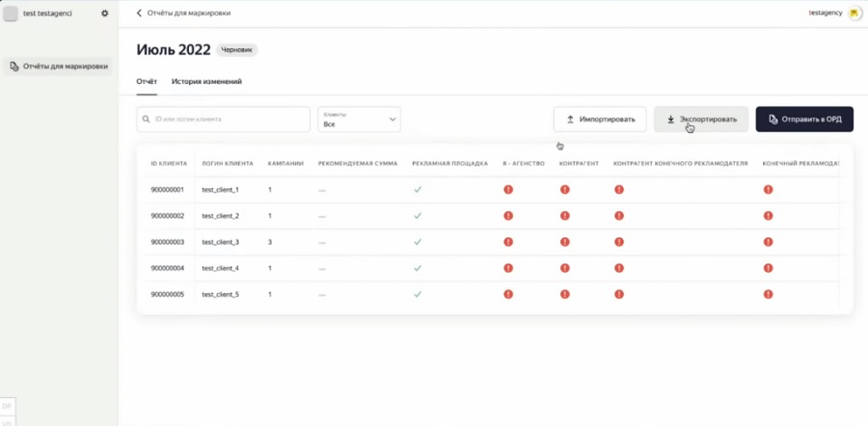This screenshot has width=868, height=426.
Task: Click the testagency avatar icon
Action: point(854,13)
